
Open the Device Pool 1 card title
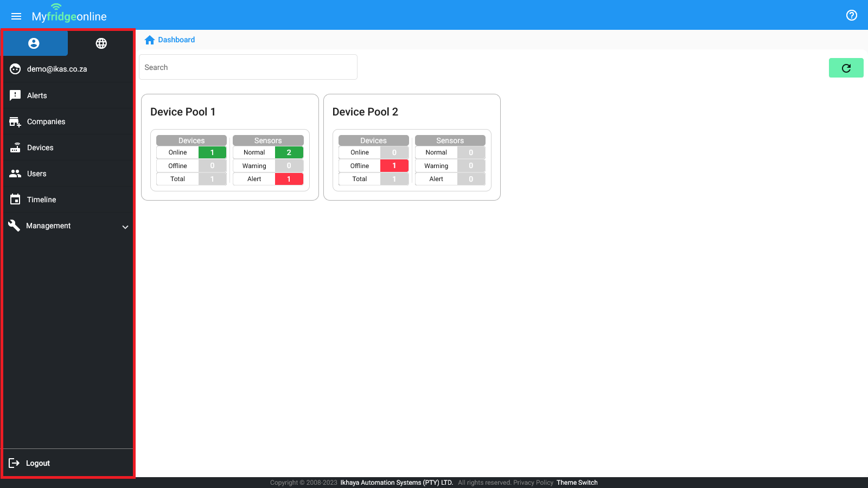(x=183, y=112)
